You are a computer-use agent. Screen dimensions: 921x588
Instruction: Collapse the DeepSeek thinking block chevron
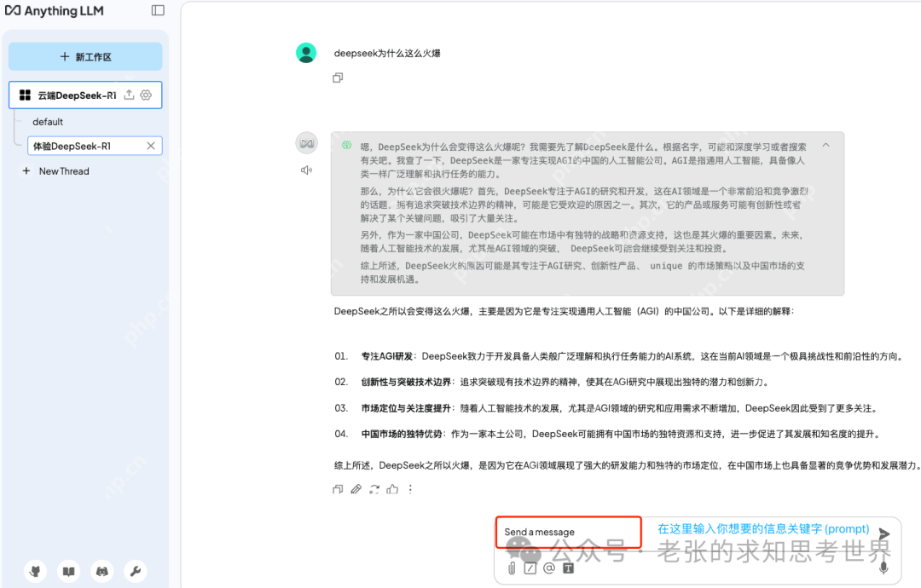[825, 145]
